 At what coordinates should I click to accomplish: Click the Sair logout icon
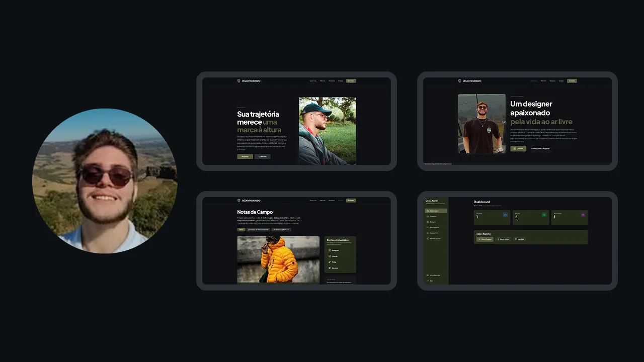pos(428,281)
